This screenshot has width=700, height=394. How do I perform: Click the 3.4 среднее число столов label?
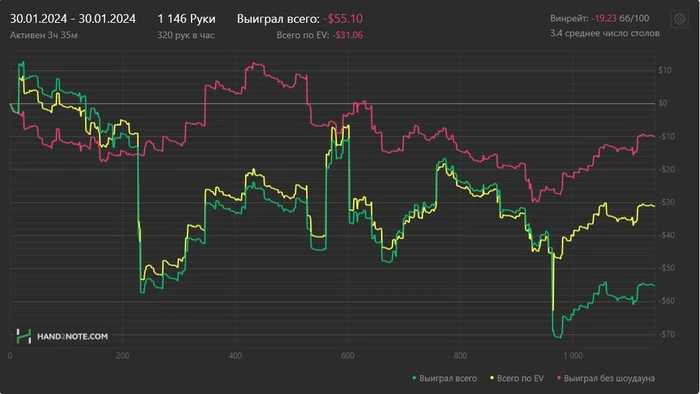604,33
